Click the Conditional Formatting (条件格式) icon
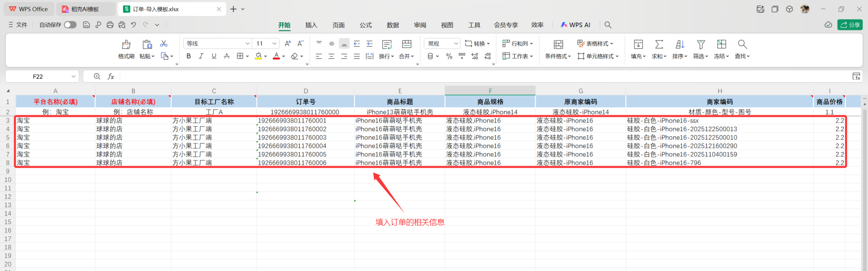This screenshot has width=868, height=271. (558, 44)
